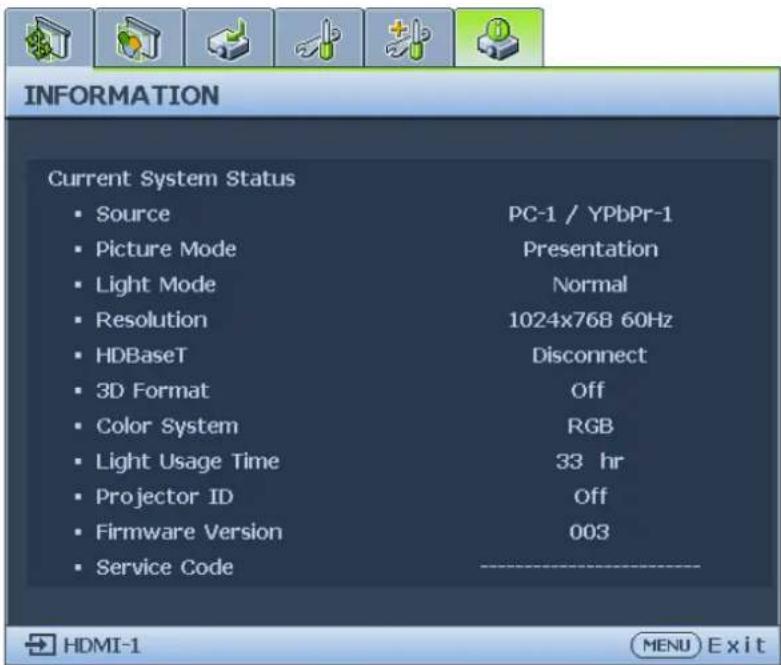The image size is (781, 665).
Task: Click the Disconnect value
Action: point(590,355)
